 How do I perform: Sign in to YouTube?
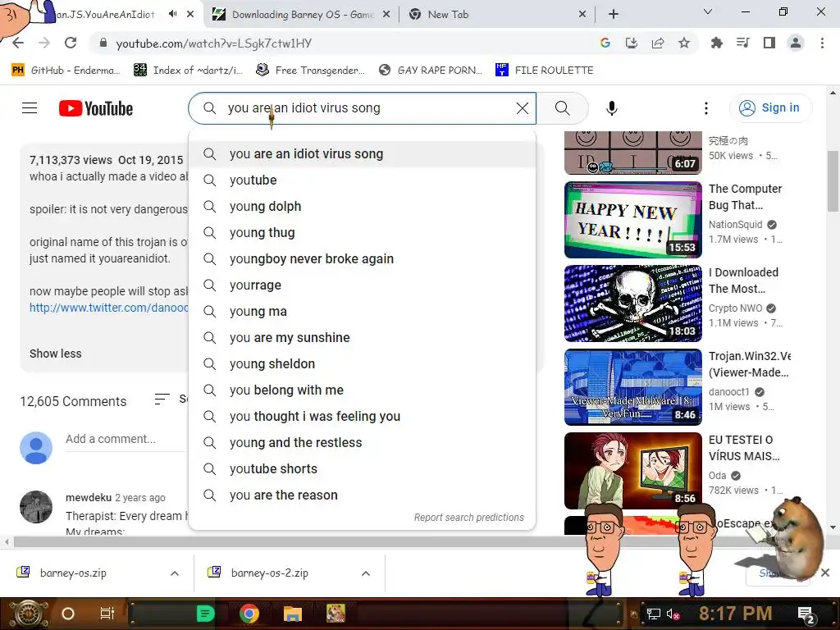click(x=770, y=108)
